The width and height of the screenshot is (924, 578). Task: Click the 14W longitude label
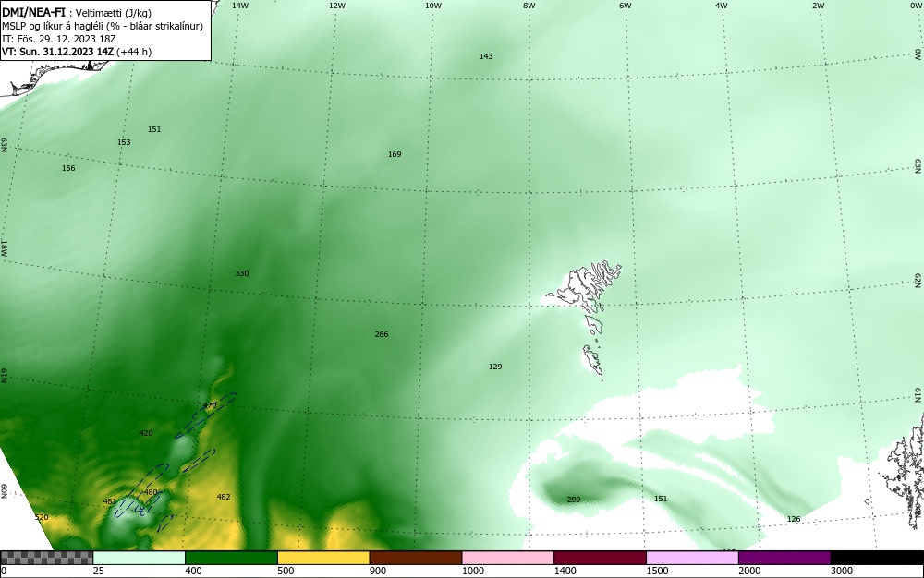pyautogui.click(x=239, y=6)
